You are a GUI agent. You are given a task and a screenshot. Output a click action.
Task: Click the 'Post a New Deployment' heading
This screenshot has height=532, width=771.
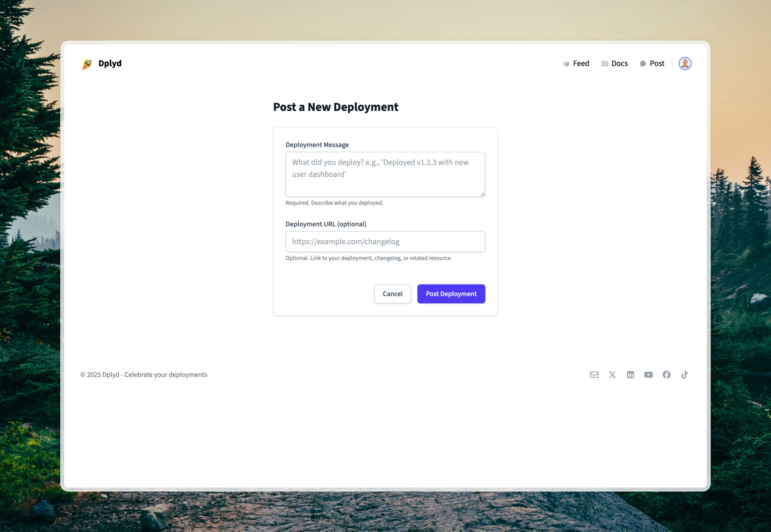(x=336, y=107)
